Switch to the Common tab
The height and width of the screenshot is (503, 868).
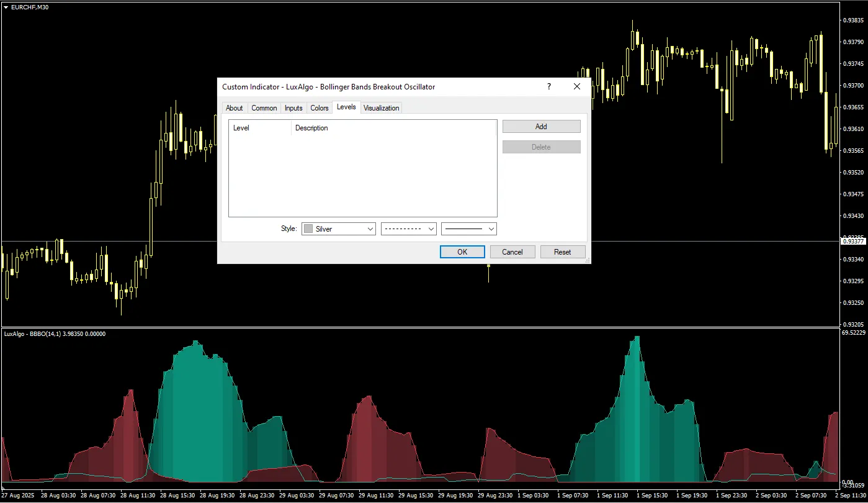(264, 107)
